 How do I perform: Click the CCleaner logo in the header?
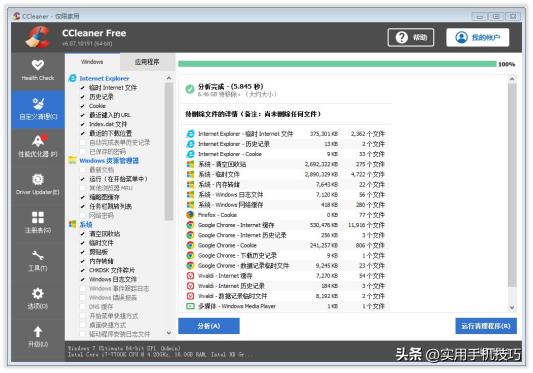38,37
